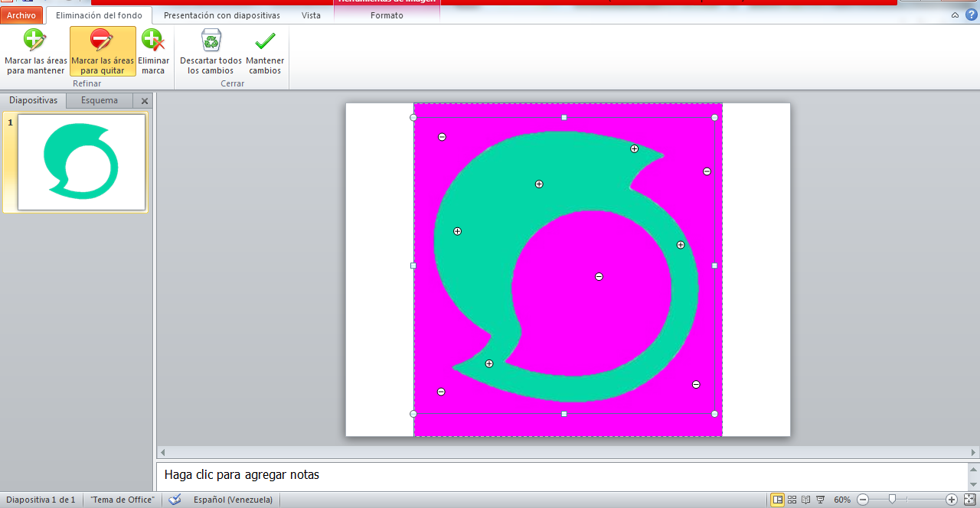Switch to Slide Sorter view icon
Screen dimensions: 980x508
pos(792,500)
